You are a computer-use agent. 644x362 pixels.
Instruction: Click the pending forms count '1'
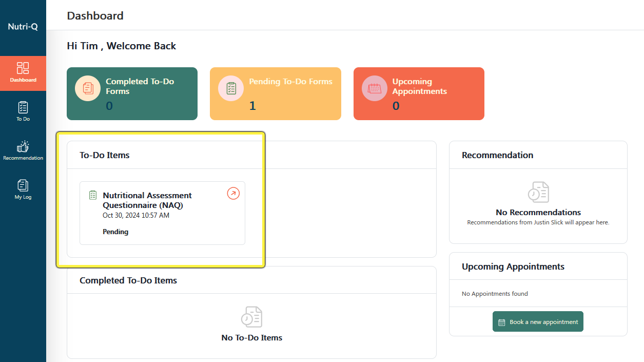click(x=252, y=106)
